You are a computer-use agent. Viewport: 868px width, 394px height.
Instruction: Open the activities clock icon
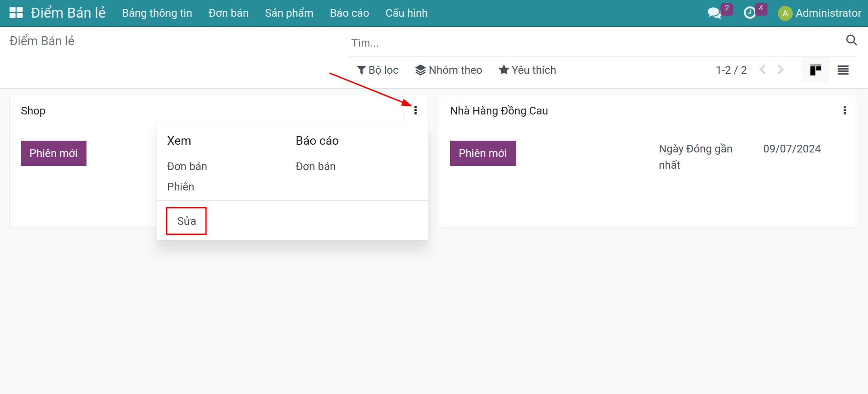coord(750,13)
